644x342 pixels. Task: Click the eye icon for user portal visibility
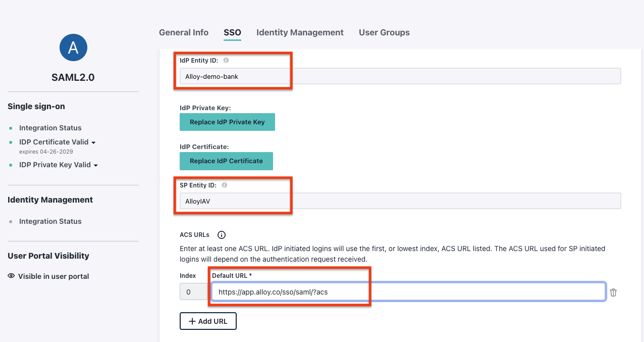coord(11,276)
